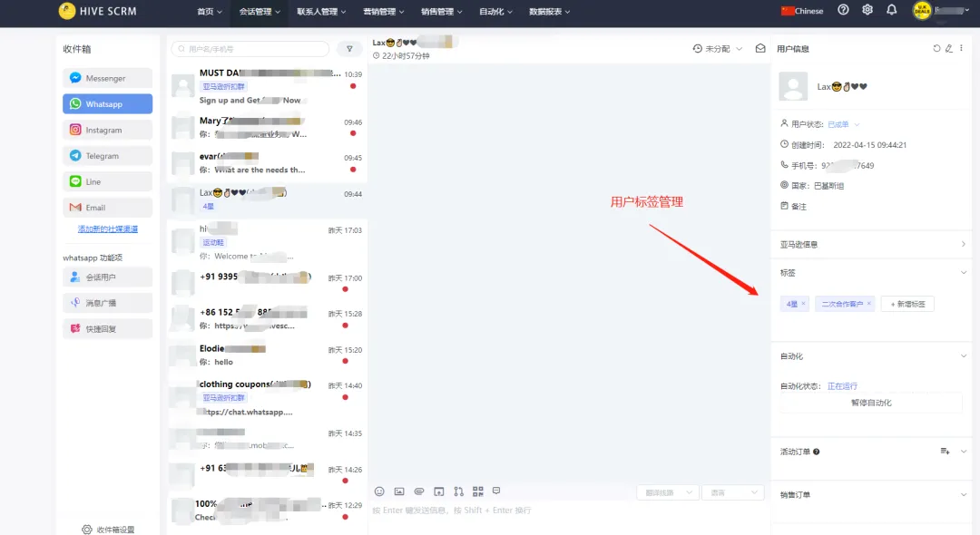Change 用户状态 已成单 dropdown
Image resolution: width=980 pixels, height=535 pixels.
tap(844, 124)
